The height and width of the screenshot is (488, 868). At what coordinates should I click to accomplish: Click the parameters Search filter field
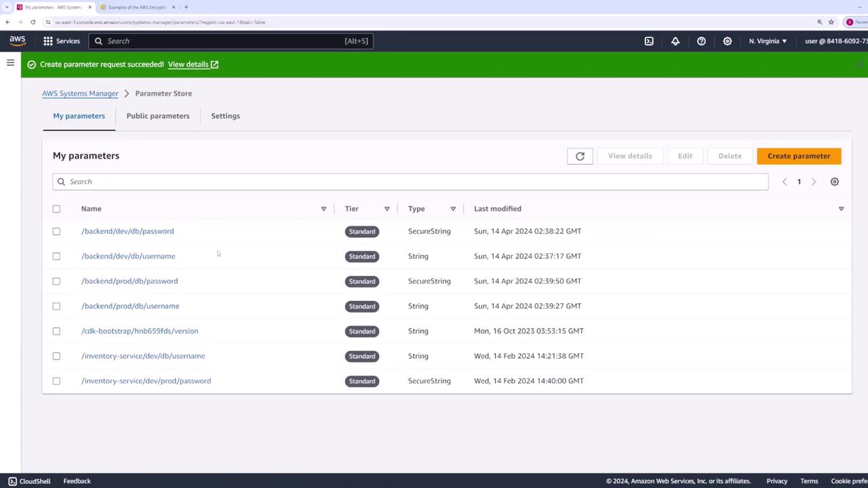pyautogui.click(x=410, y=182)
